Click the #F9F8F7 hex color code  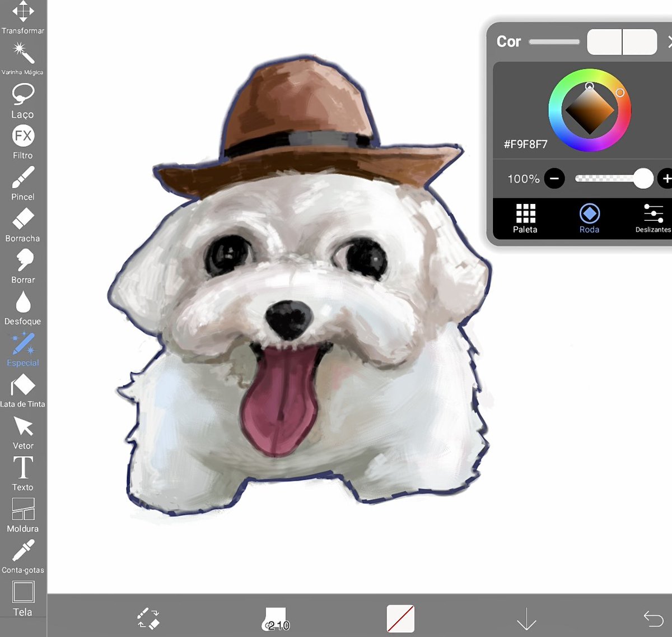click(x=525, y=144)
